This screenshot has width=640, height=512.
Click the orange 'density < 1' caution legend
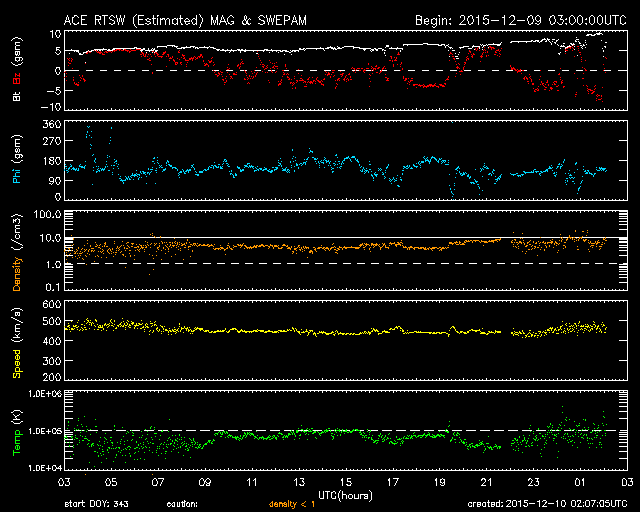(x=293, y=504)
